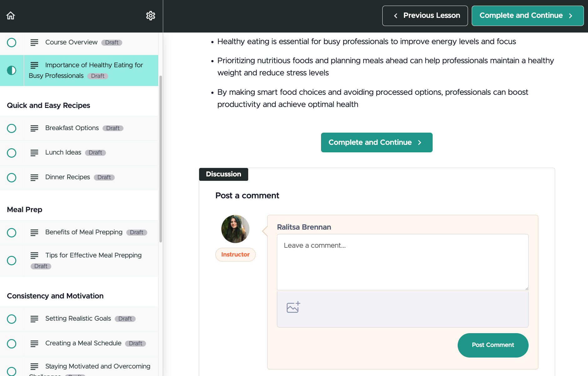Click chevron arrow on top Complete and Continue
Viewport: 588px width, 376px height.
571,16
